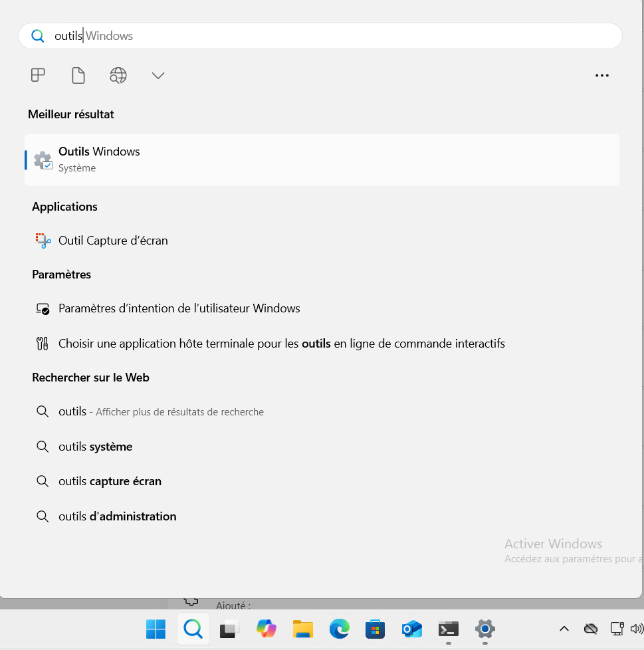Click the Meilleur résultat heading
The height and width of the screenshot is (650, 644).
(x=71, y=114)
